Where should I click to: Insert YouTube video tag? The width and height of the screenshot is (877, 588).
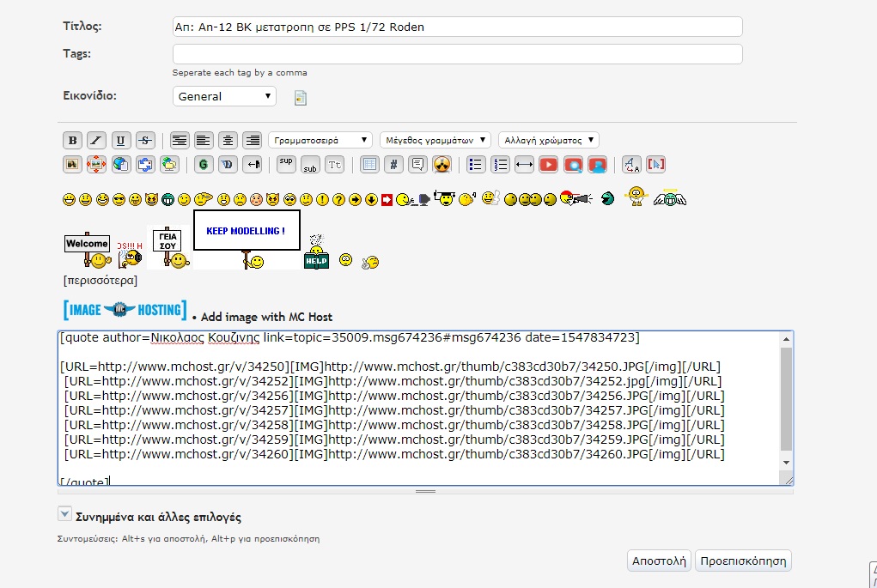click(x=549, y=164)
